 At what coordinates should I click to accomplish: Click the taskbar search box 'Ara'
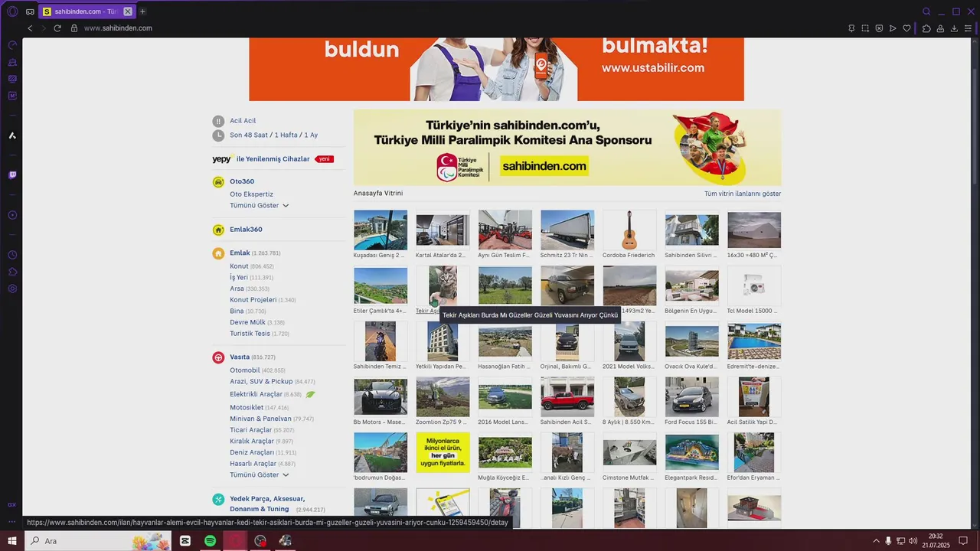coord(98,541)
